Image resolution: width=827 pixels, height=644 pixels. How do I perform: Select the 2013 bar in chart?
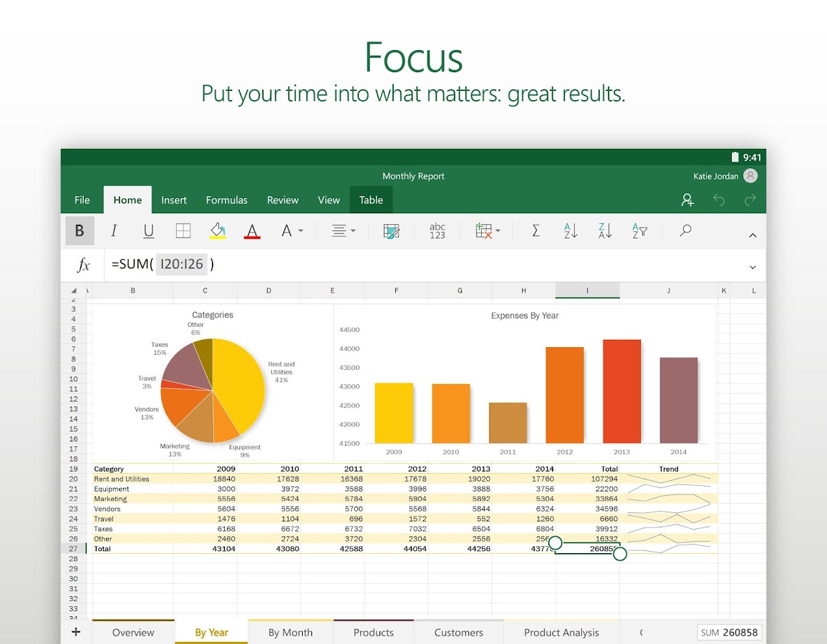(x=622, y=391)
